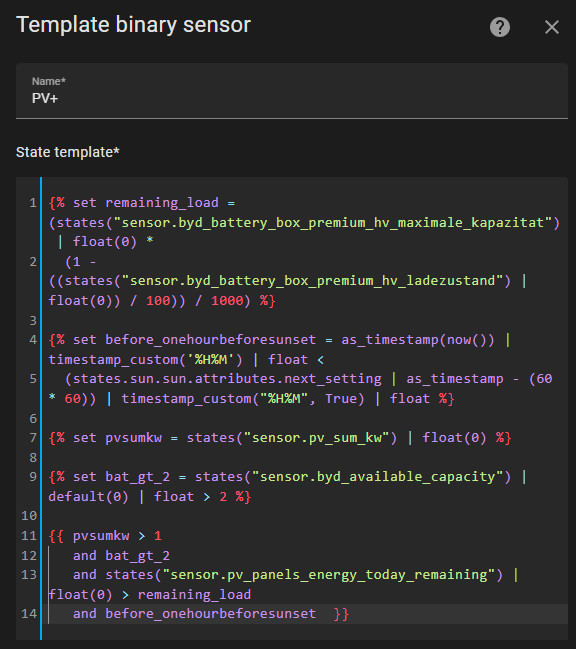
Task: Click the State template label
Action: 67,152
